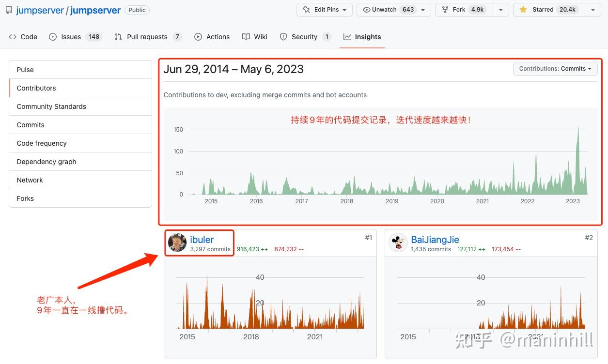The width and height of the screenshot is (608, 364).
Task: Expand the Starred button dropdown arrow
Action: point(593,9)
